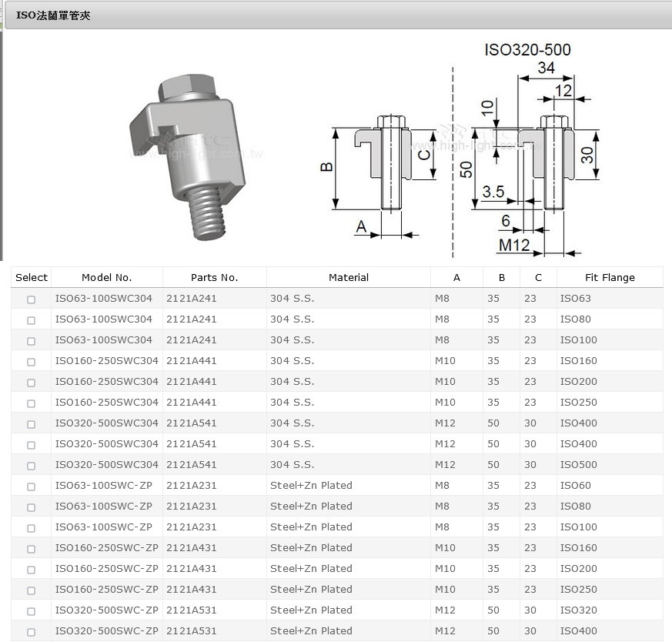Click the Model No. column header
The height and width of the screenshot is (642, 672).
click(x=106, y=277)
